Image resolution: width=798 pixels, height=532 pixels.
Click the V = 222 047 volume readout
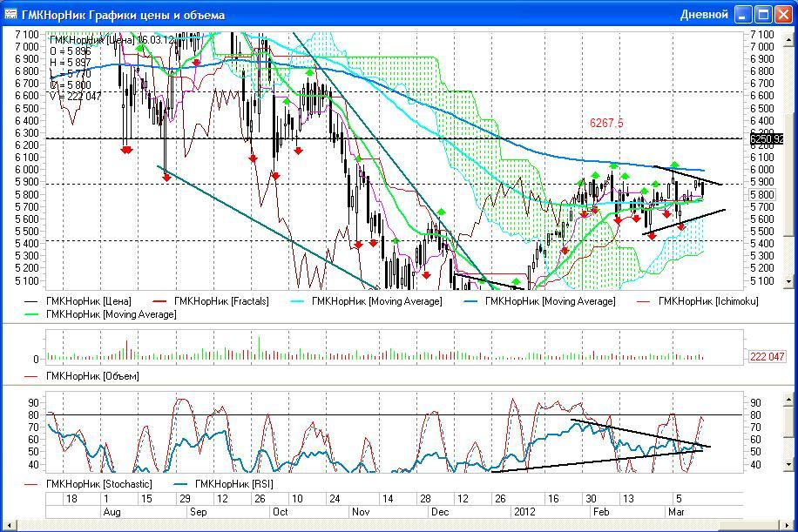click(x=75, y=96)
